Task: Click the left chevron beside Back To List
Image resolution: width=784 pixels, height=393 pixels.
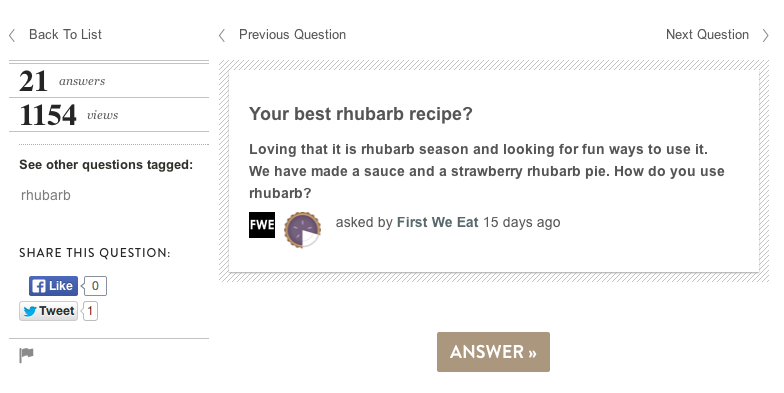Action: pos(12,35)
